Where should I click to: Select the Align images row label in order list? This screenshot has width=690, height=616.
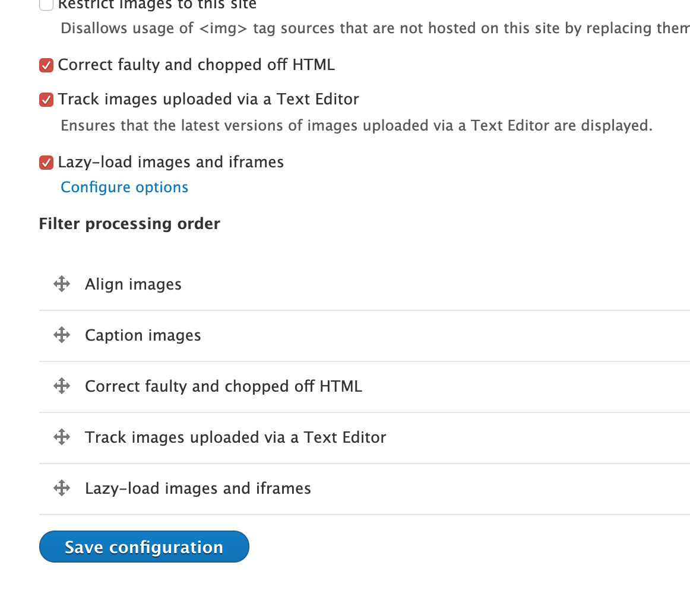pyautogui.click(x=133, y=284)
